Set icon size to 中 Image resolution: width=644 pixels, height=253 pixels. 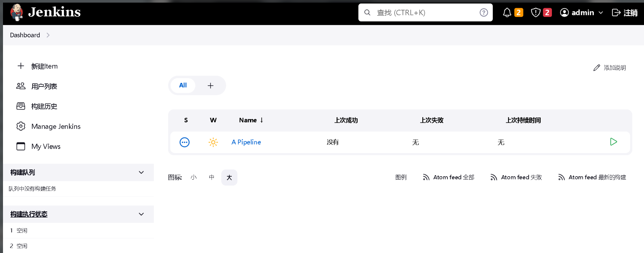[212, 177]
